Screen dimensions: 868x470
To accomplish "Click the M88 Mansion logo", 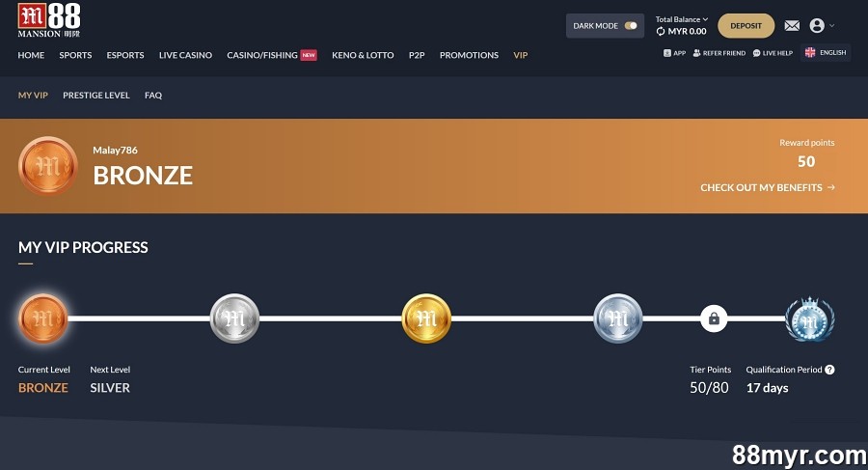I will 48,20.
